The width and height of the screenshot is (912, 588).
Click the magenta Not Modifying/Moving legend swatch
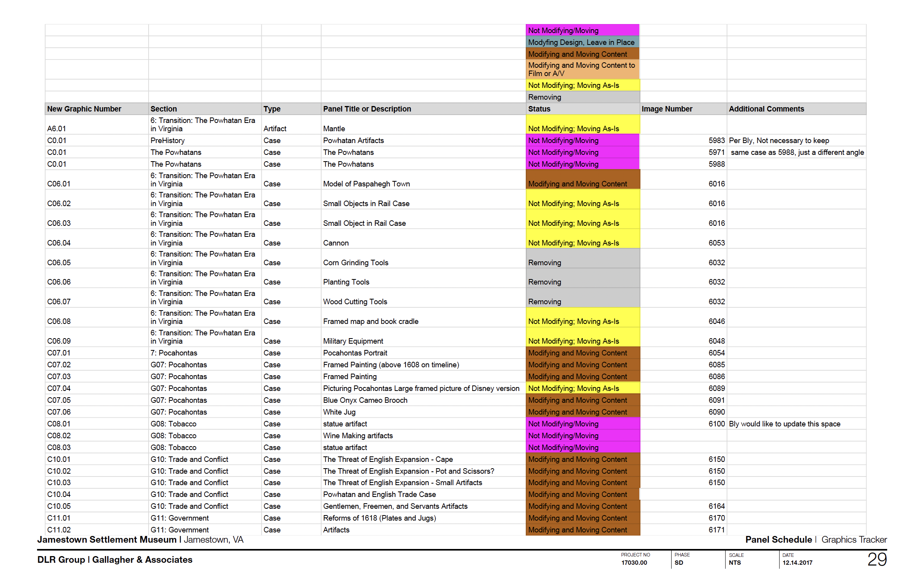pos(582,30)
